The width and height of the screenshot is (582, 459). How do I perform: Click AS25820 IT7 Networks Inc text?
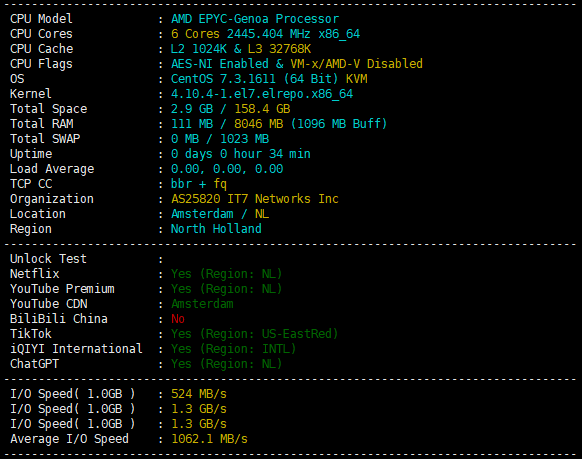255,199
